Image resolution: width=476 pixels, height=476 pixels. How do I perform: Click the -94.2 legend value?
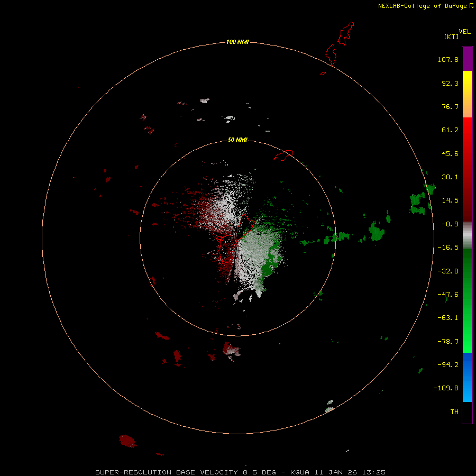tap(448, 364)
